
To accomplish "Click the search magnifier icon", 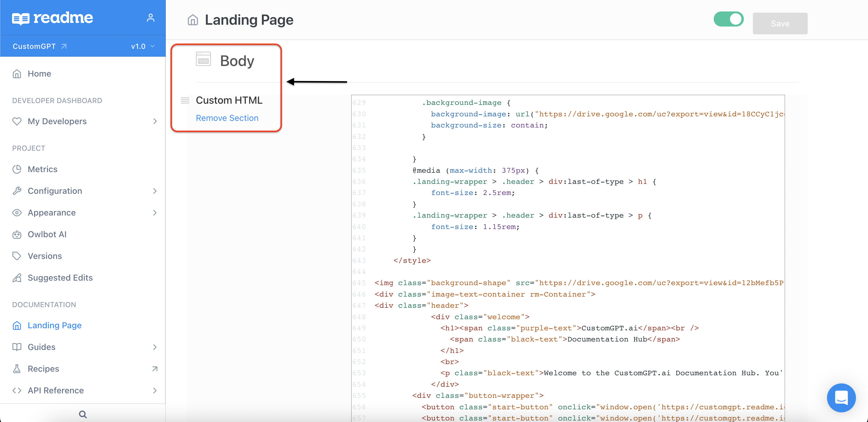I will click(83, 414).
